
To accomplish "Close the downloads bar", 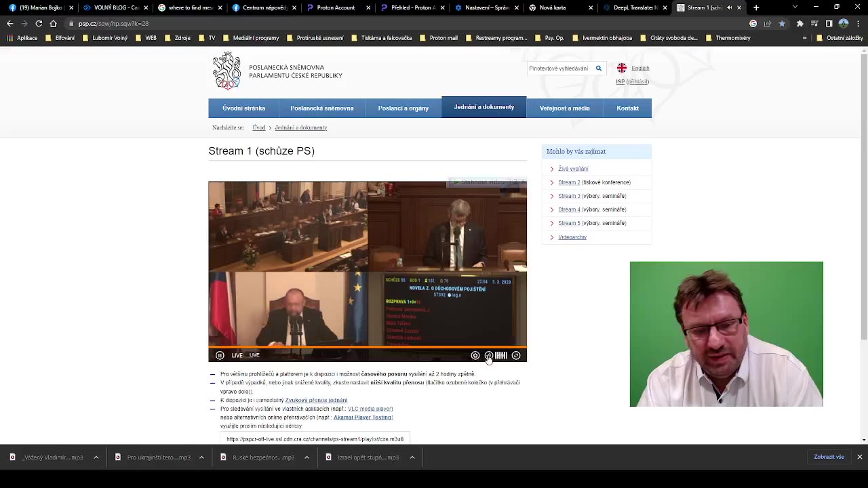I will pos(859,457).
